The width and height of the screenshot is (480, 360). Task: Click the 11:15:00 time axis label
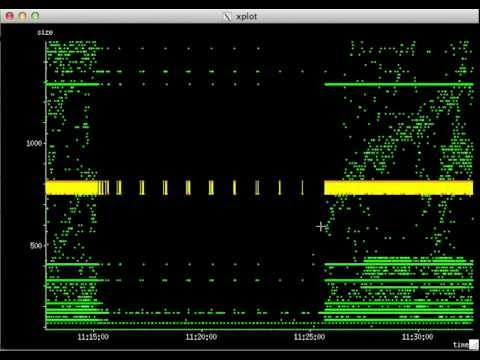[93, 337]
